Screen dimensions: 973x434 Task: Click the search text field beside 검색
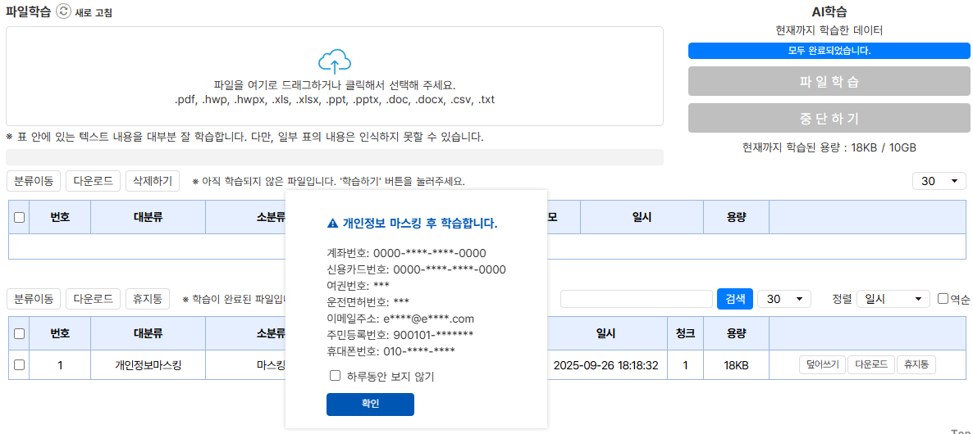(636, 299)
